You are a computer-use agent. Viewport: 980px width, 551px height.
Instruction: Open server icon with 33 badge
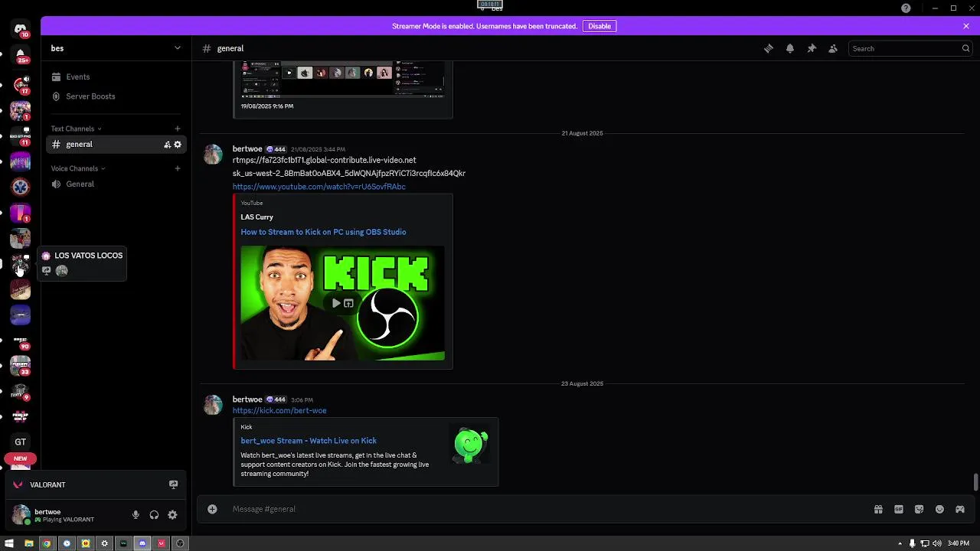[21, 367]
